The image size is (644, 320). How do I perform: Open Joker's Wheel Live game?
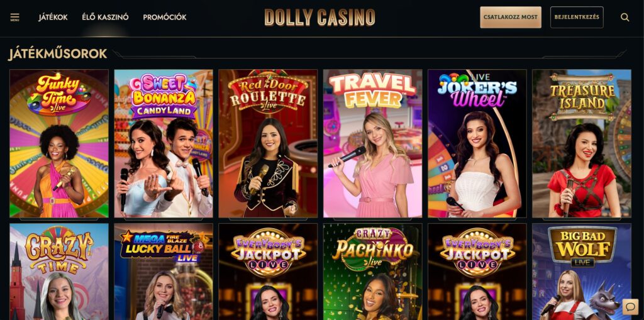477,143
